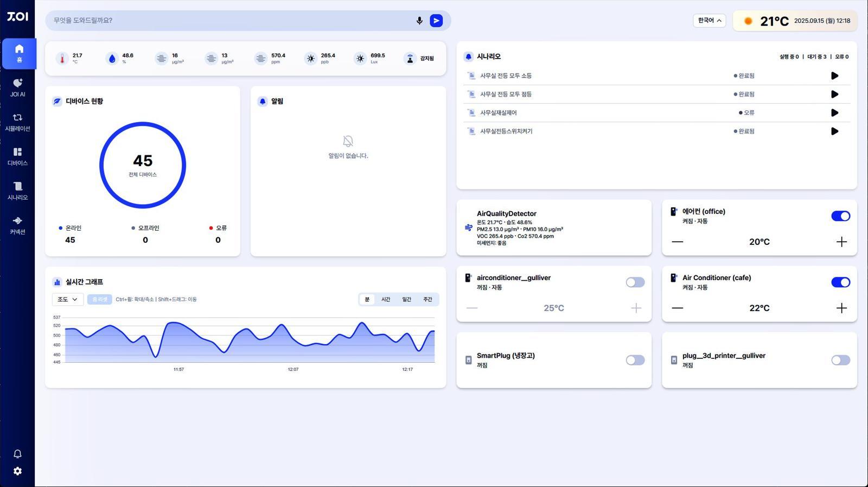868x487 pixels.
Task: Open the 시뮬레이션 sidebar icon
Action: tap(17, 122)
